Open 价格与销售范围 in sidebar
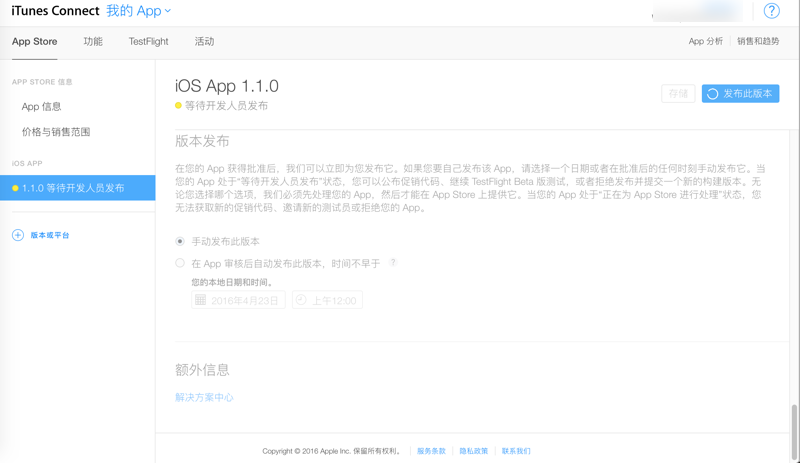800x463 pixels. 56,132
